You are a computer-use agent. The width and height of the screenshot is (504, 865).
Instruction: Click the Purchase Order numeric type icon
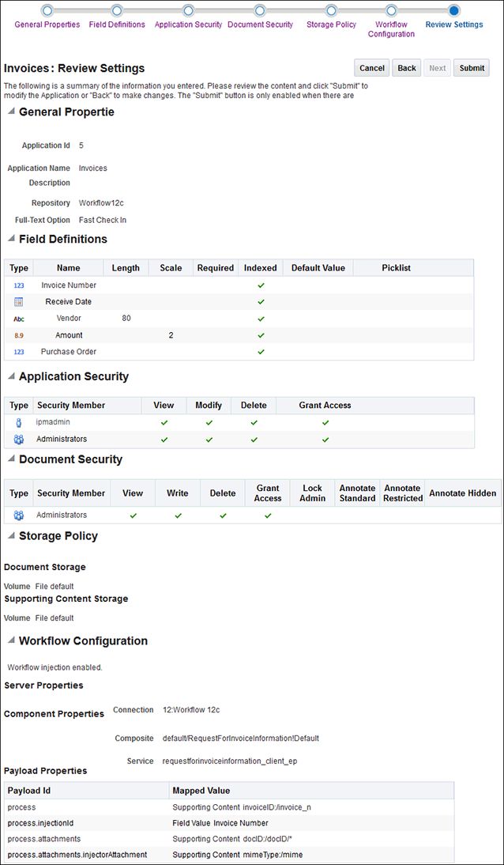point(19,351)
